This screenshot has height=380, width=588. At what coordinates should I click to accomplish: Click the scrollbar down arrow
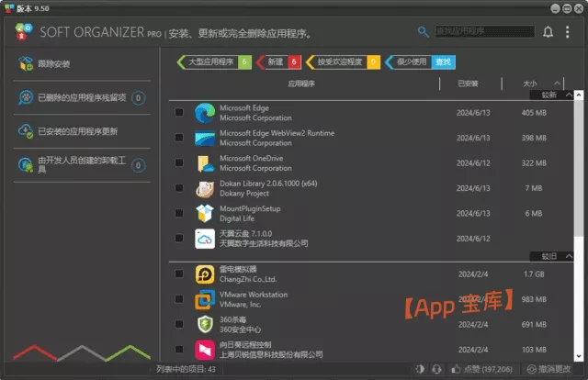[x=579, y=356]
